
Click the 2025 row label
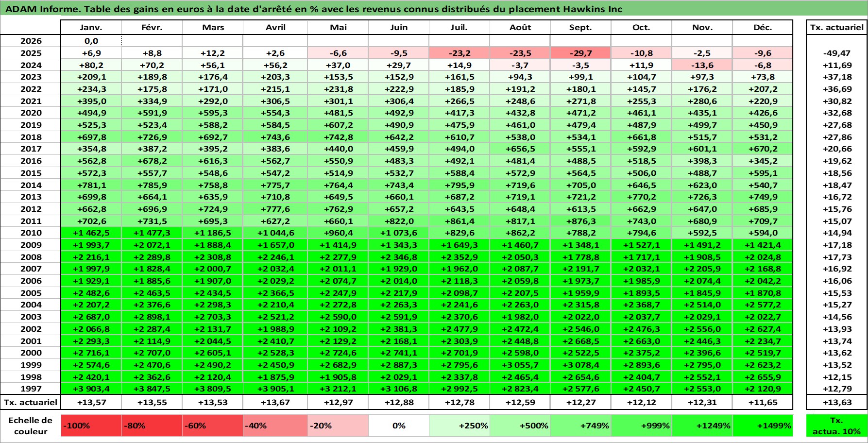tap(31, 53)
